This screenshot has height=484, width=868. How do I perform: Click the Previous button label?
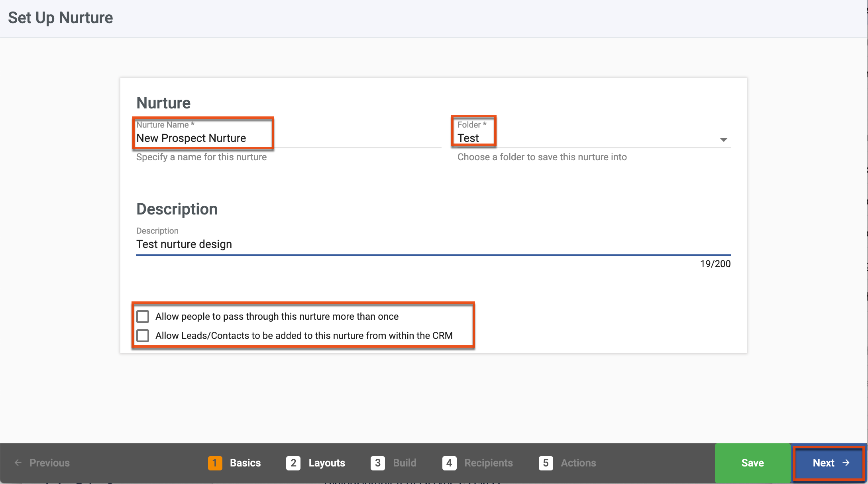49,463
